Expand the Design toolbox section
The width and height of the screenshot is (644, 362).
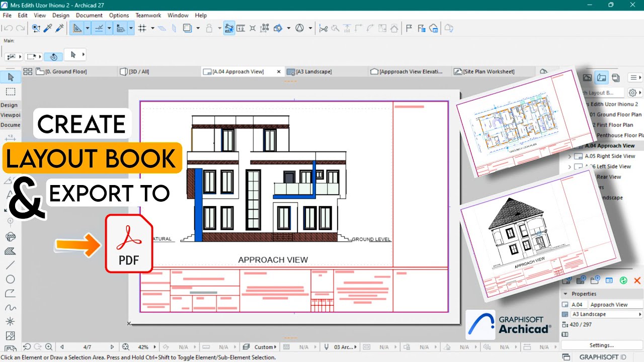pos(10,105)
